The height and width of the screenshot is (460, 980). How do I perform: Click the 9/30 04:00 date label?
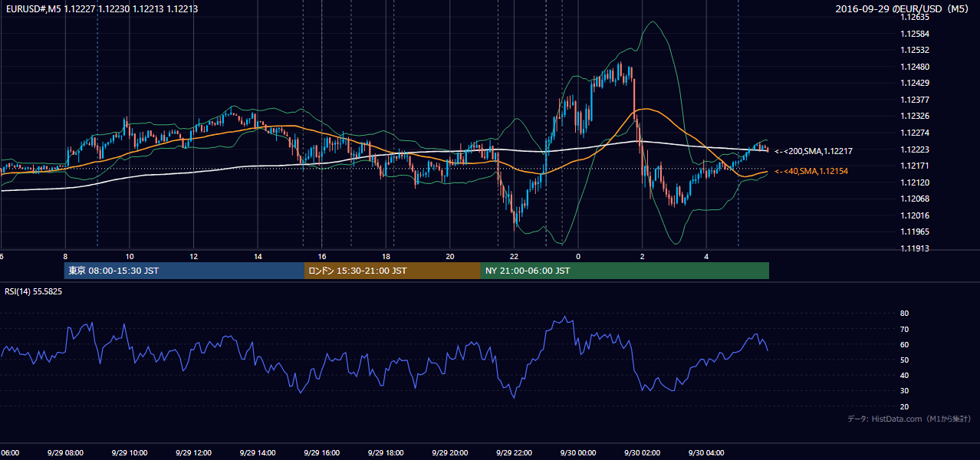706,453
